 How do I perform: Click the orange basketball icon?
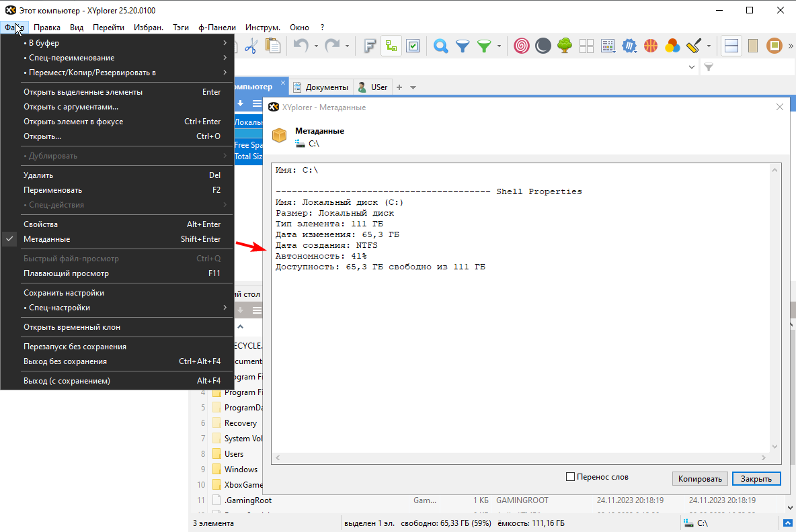[651, 46]
